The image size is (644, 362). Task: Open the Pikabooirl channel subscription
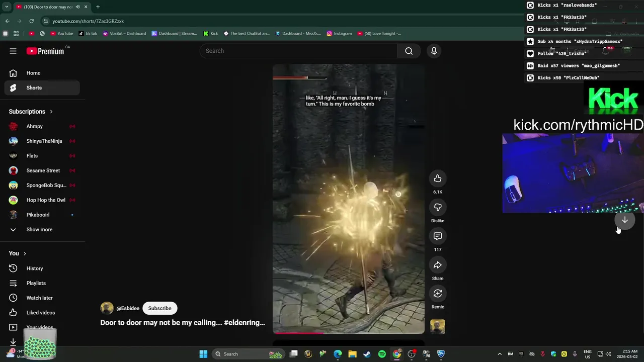coord(42,215)
